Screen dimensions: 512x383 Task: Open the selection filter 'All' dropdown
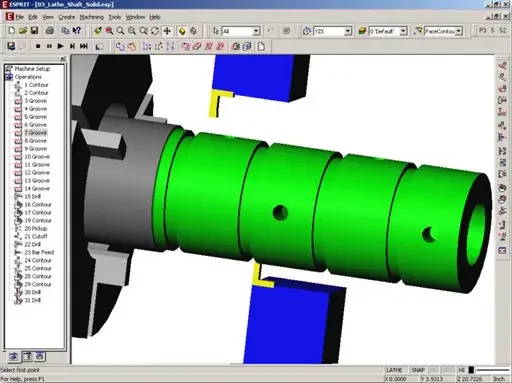[256, 31]
